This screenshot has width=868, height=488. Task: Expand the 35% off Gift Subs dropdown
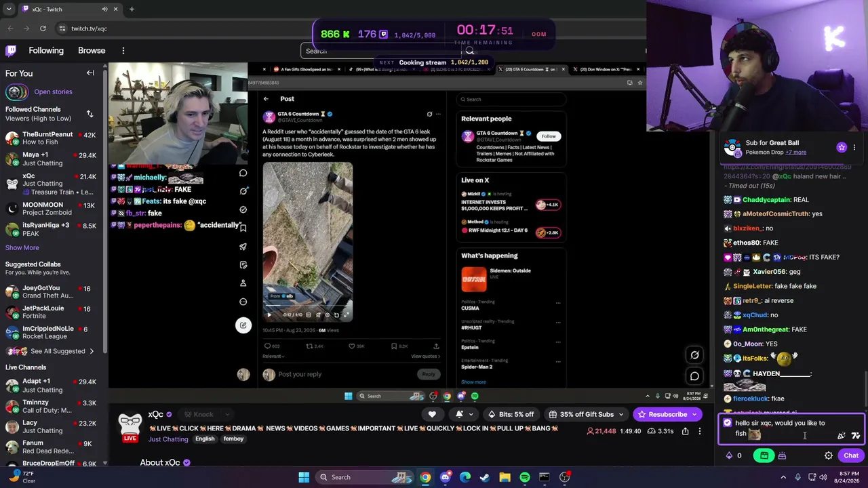click(620, 414)
